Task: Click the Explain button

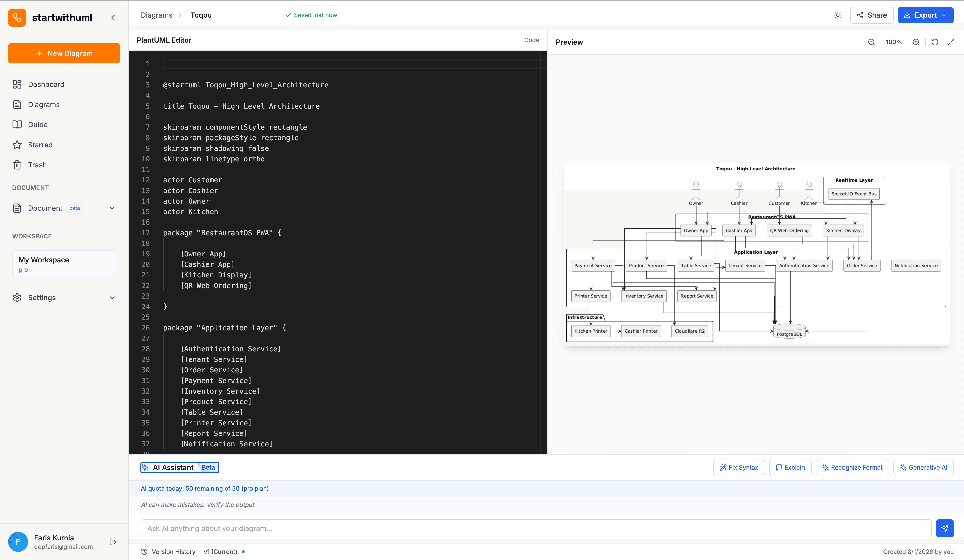Action: [790, 467]
